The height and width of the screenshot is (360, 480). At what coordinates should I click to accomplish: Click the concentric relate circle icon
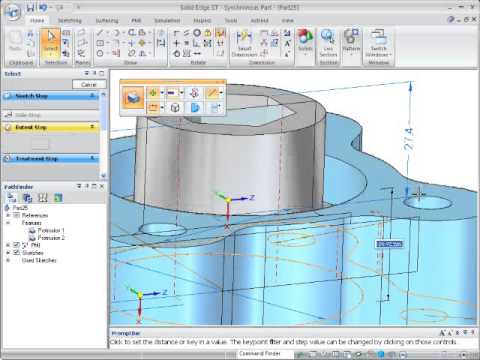pos(197,33)
